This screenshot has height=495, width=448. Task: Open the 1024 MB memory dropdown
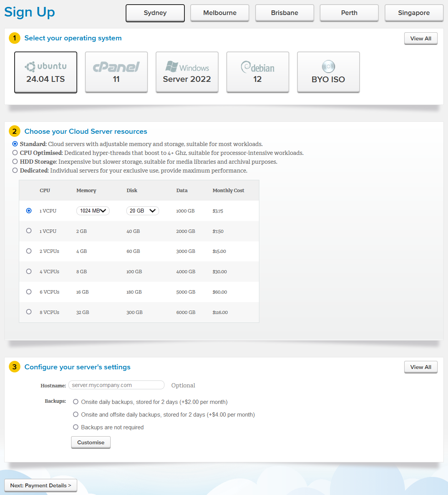[93, 211]
